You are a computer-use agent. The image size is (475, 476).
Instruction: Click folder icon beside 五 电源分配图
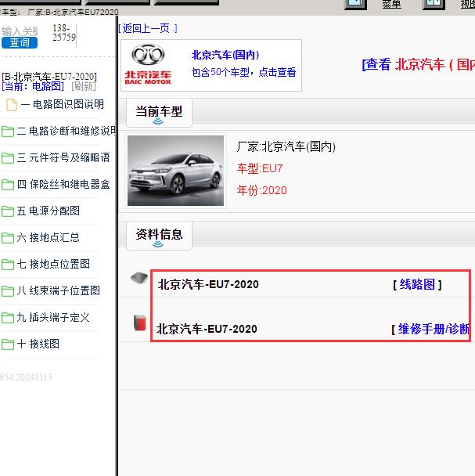[8, 211]
